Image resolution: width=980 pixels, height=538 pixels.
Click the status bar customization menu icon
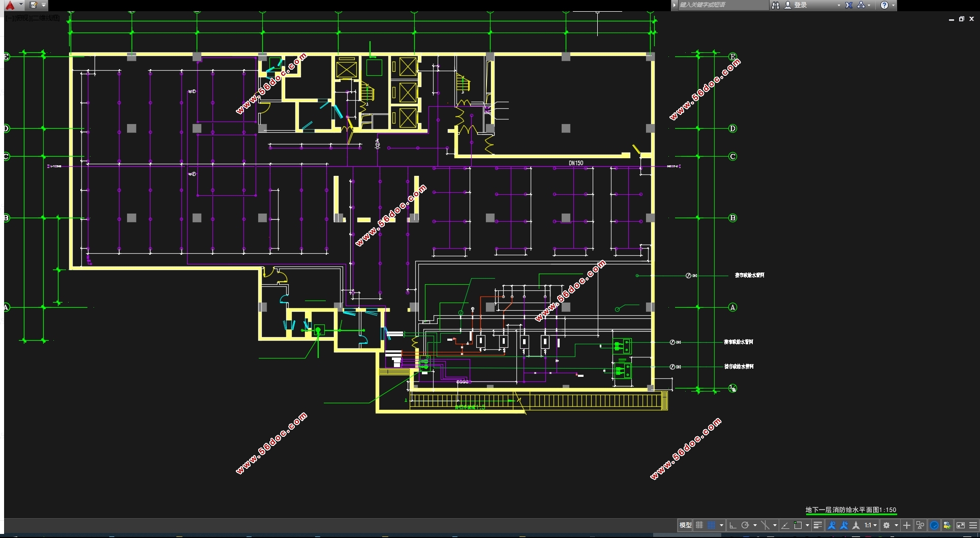973,525
